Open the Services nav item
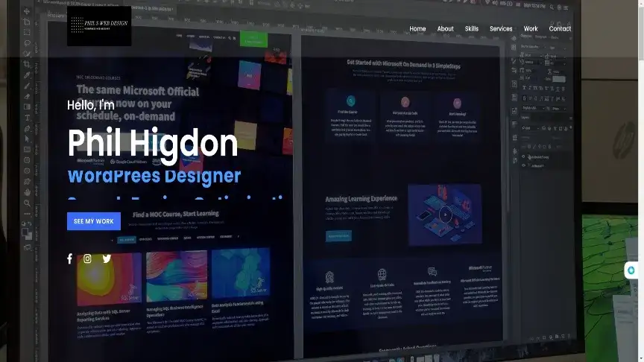The width and height of the screenshot is (644, 362). click(501, 29)
